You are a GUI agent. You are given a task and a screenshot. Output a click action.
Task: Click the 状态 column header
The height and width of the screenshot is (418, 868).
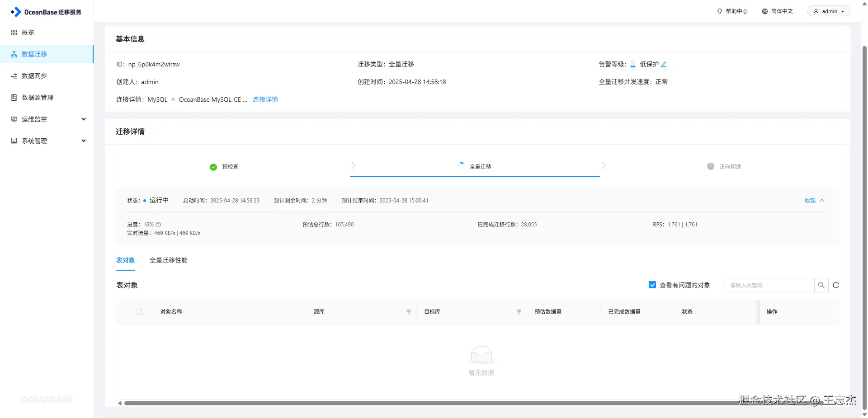click(x=687, y=312)
